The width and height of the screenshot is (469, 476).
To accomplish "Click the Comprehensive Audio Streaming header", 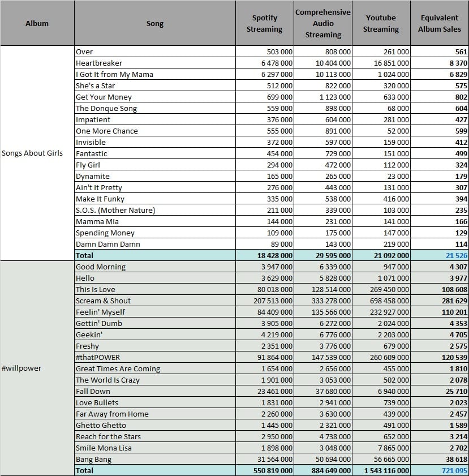I will point(323,23).
